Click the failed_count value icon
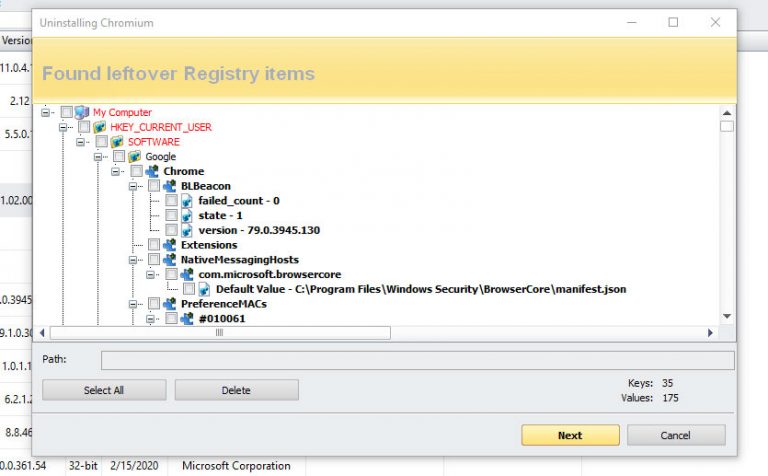Screen dimensions: 768x476 [188, 201]
